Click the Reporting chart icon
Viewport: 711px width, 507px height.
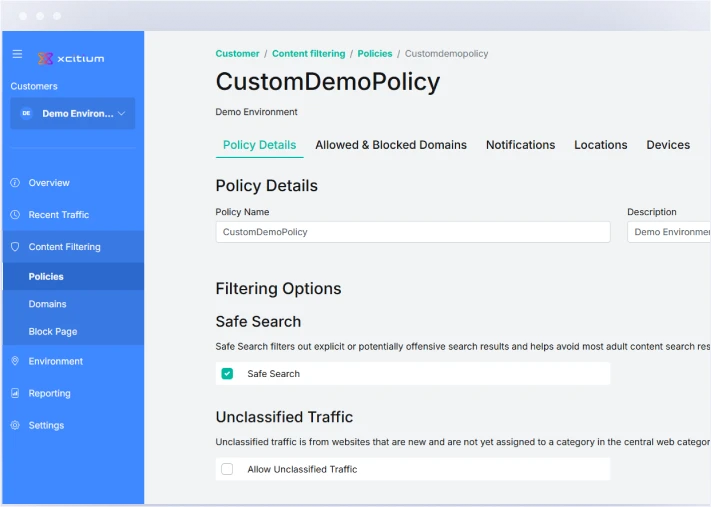15,393
